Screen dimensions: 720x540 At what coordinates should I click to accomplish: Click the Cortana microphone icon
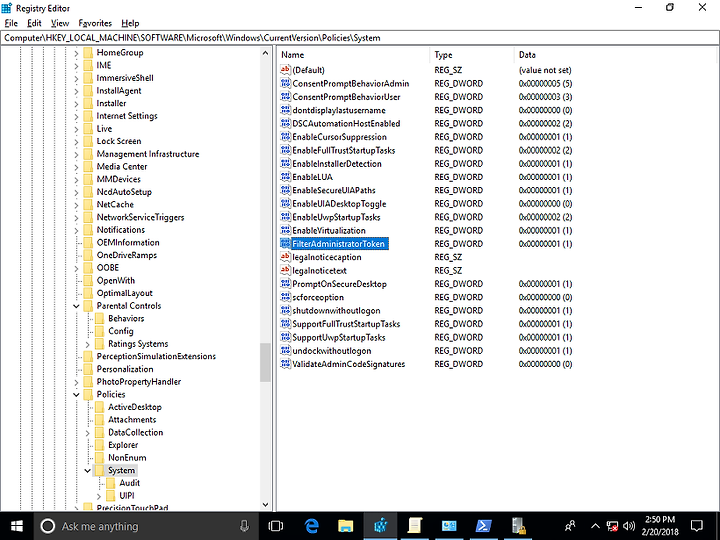click(244, 526)
